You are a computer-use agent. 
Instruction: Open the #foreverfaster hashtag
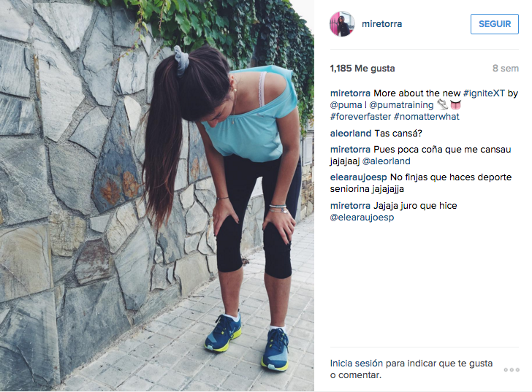pos(361,117)
